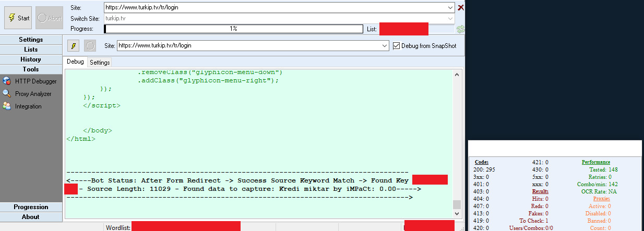Click the Wordlist status bar label
The height and width of the screenshot is (231, 644).
118,227
